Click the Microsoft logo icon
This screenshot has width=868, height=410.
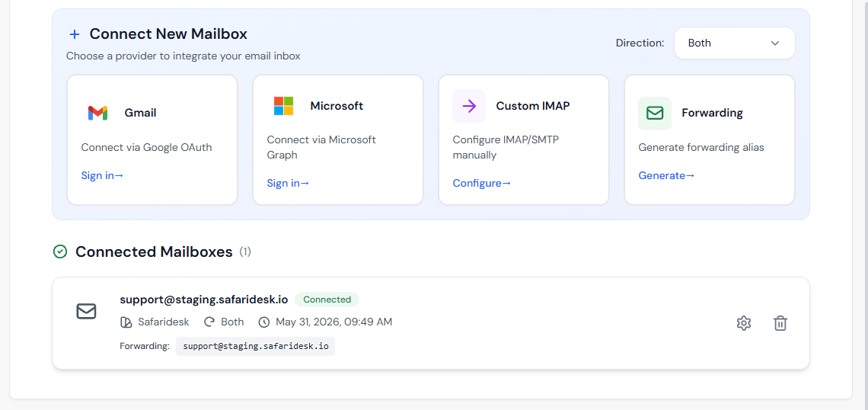point(283,105)
